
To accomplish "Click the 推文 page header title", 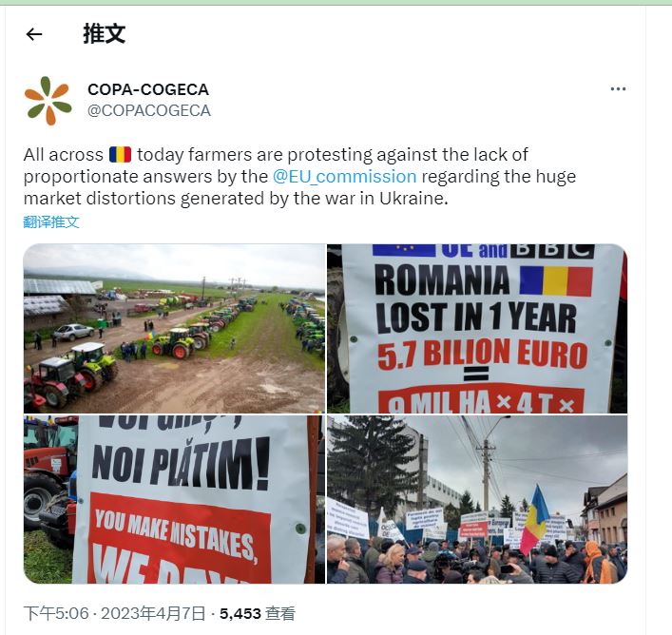I will coord(105,34).
